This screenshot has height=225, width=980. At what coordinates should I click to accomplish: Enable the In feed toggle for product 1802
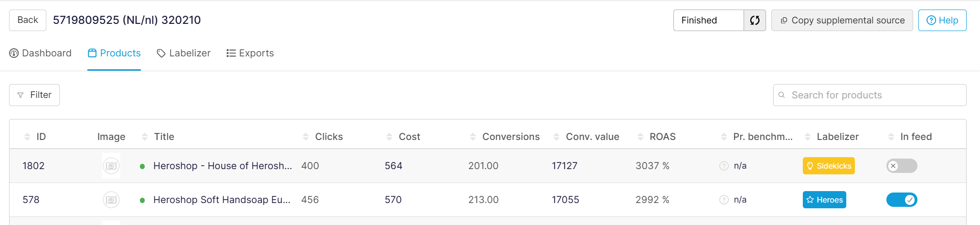coord(902,166)
